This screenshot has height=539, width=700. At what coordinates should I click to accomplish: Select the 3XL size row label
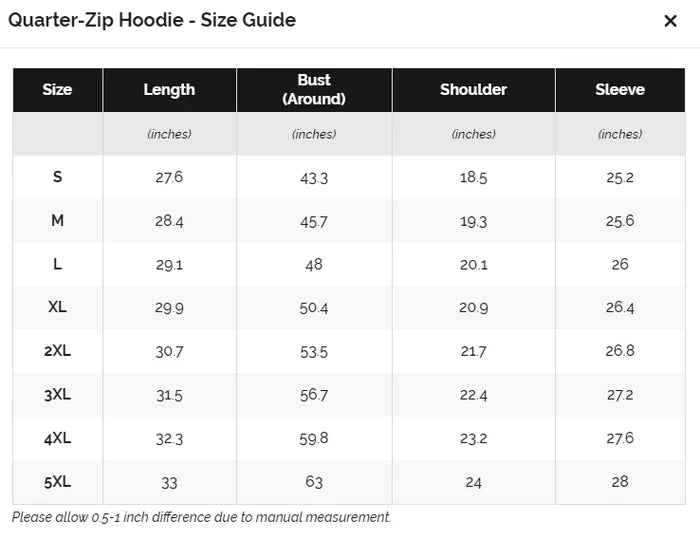point(57,395)
